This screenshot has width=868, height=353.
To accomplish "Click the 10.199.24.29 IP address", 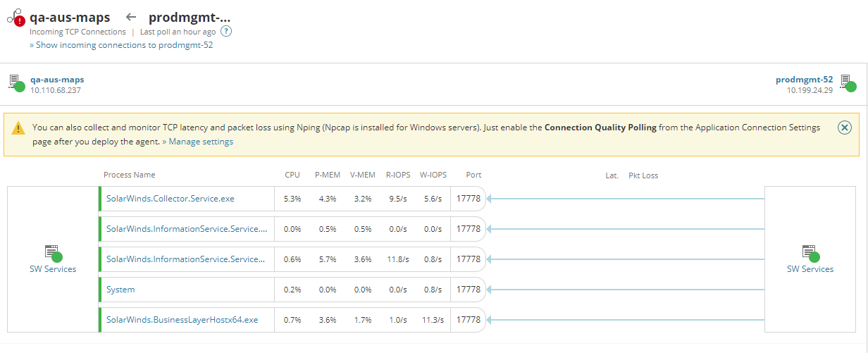I will point(810,90).
